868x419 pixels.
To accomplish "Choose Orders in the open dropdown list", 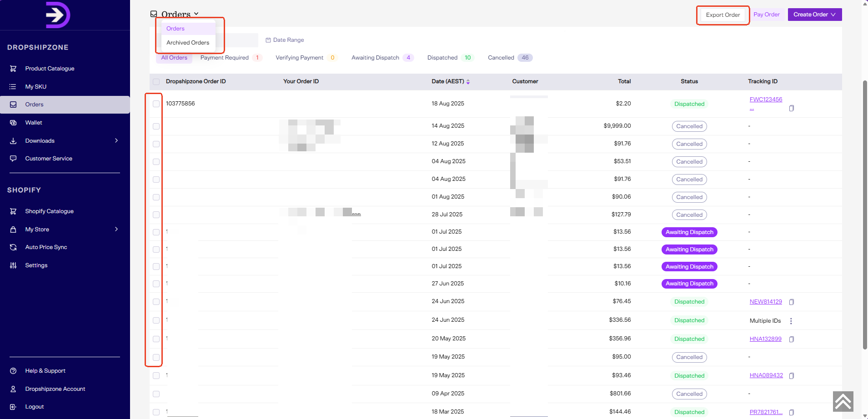I will [x=188, y=29].
